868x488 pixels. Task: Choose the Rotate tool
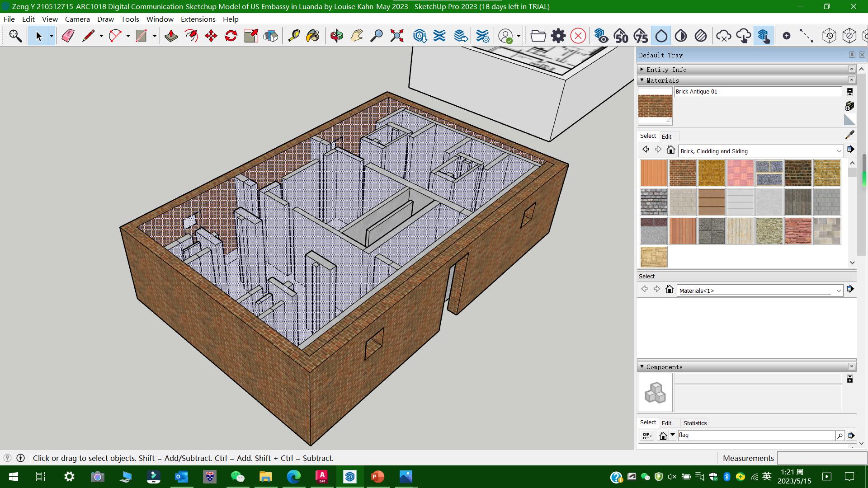(231, 36)
